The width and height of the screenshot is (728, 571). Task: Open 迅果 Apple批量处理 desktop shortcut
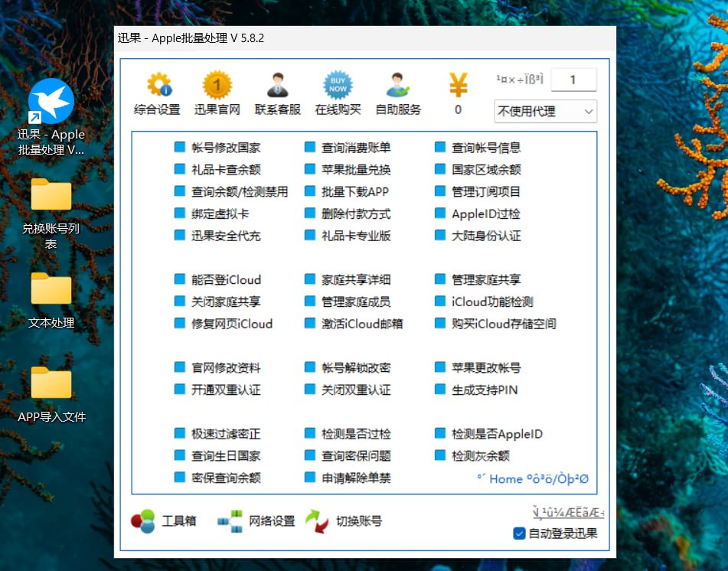coord(51,117)
